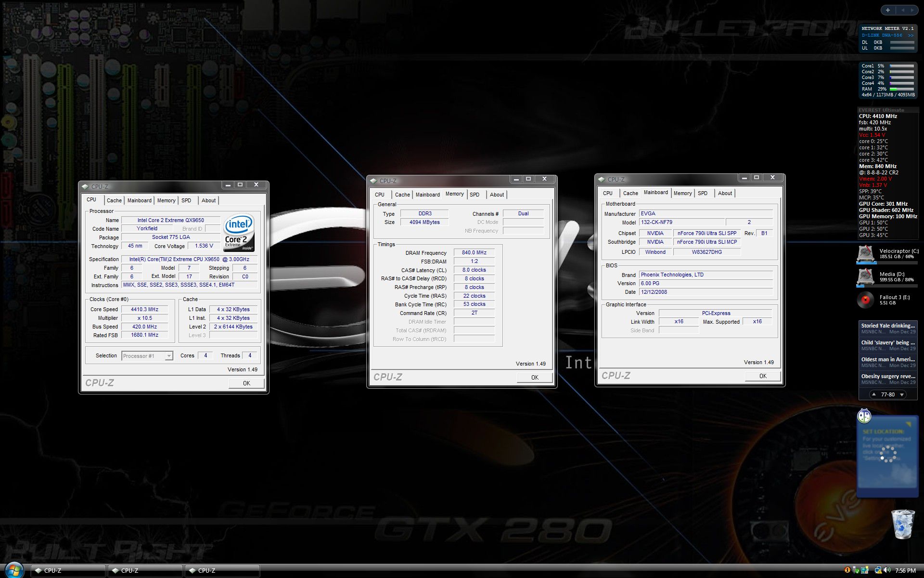
Task: Open SPD tab in left CPU-Z window
Action: 186,200
